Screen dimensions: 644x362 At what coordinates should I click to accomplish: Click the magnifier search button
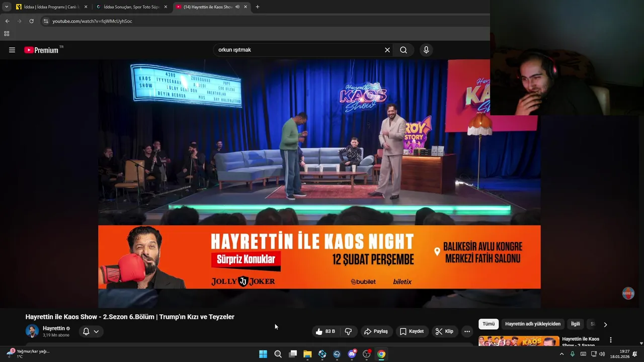point(404,50)
